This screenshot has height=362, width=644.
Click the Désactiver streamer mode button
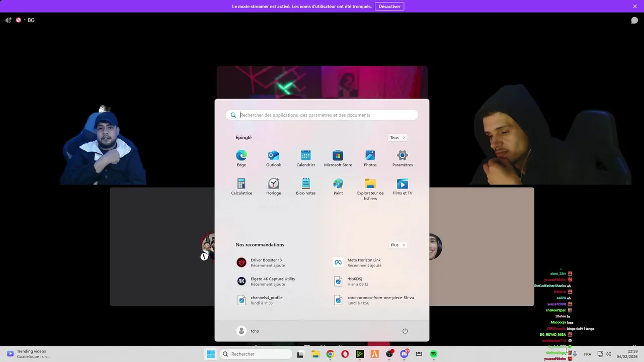pos(389,7)
